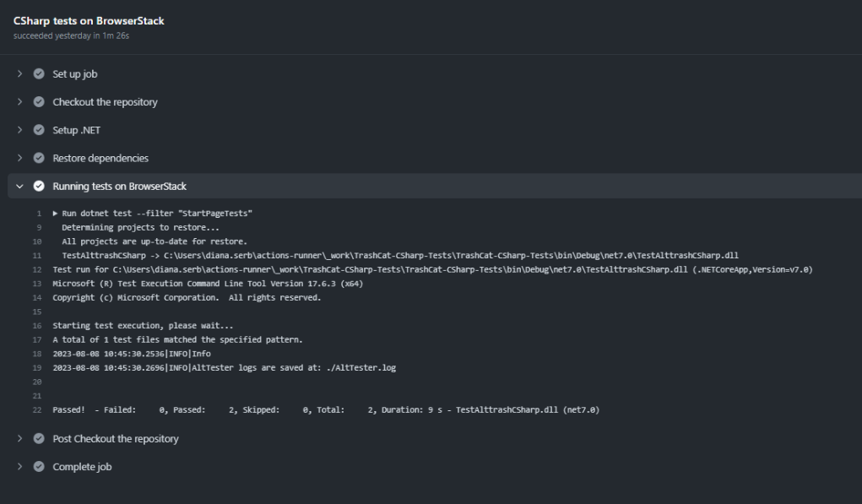The height and width of the screenshot is (504, 862).
Task: Click the success check icon beside Set up job
Action: coord(38,74)
